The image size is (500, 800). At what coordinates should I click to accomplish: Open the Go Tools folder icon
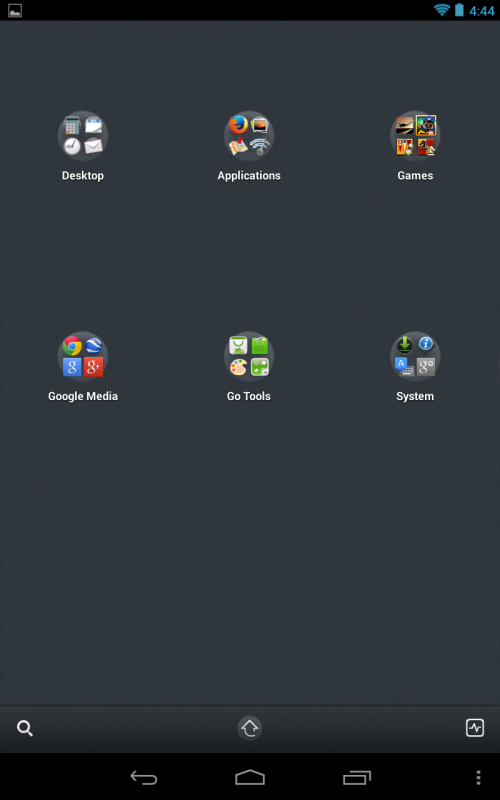tap(249, 356)
